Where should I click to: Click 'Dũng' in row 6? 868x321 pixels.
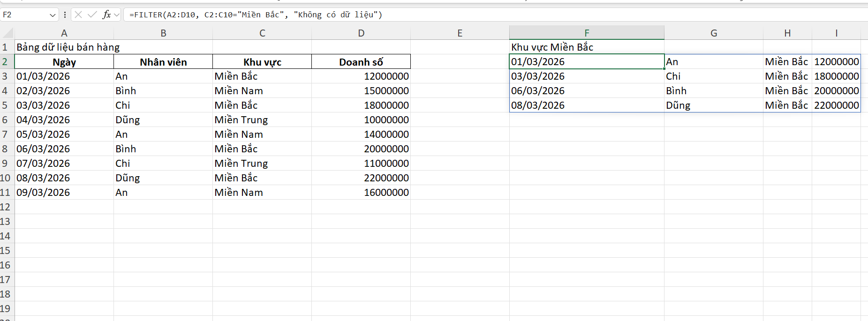(163, 120)
